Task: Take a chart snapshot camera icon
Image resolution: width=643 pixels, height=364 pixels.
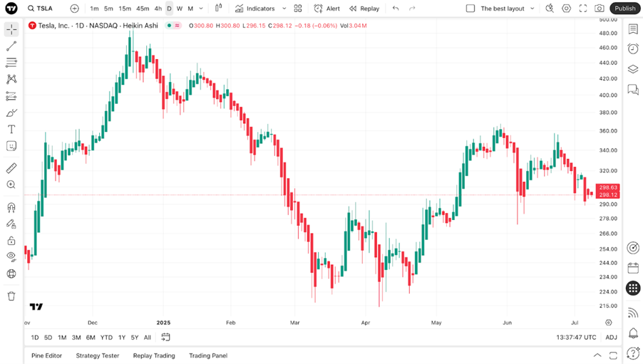Action: pyautogui.click(x=599, y=9)
